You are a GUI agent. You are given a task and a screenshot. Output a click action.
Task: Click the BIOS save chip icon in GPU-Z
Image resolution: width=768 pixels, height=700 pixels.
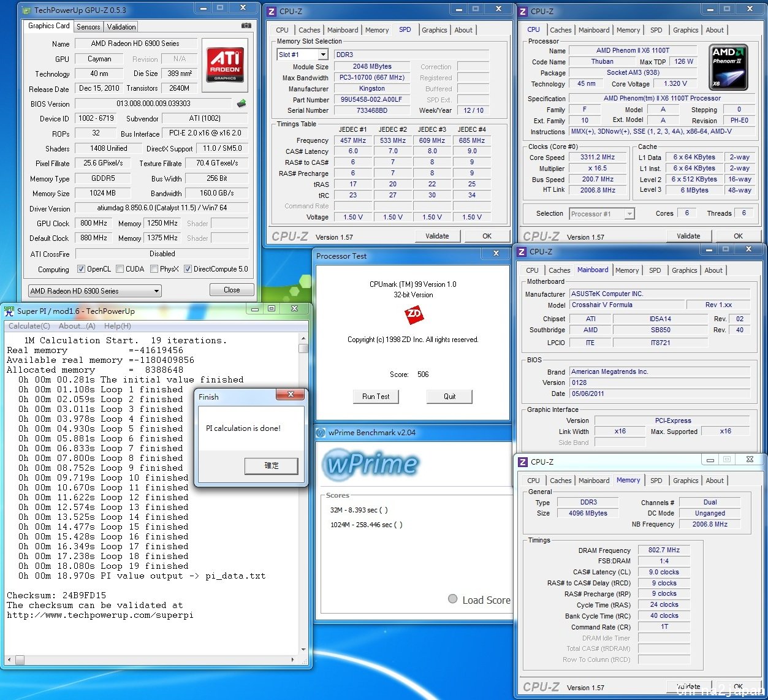(x=241, y=104)
